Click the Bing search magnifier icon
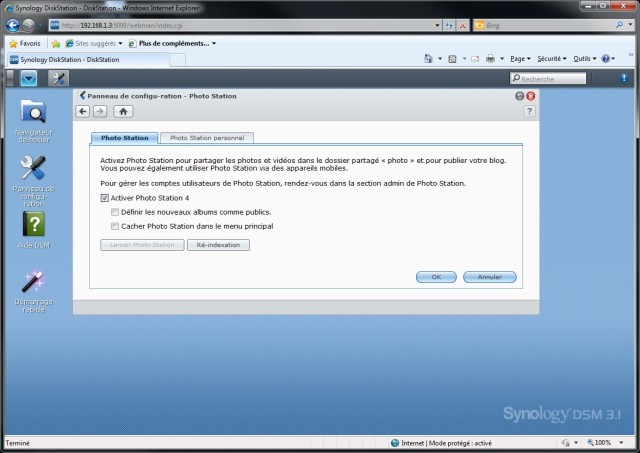This screenshot has height=453, width=640. click(x=620, y=25)
